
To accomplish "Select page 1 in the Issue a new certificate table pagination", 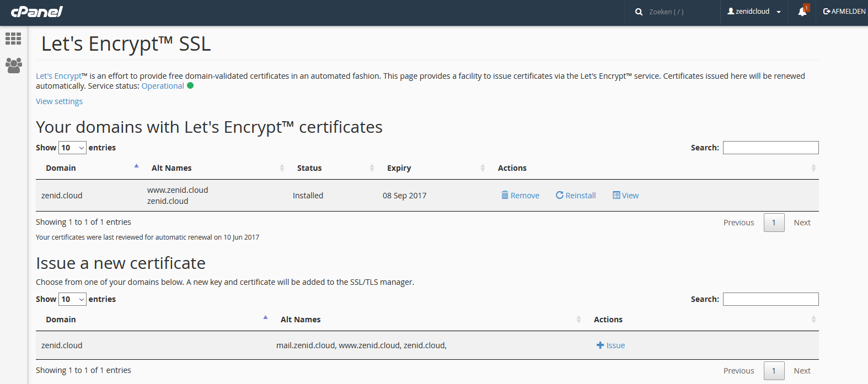I will 774,371.
